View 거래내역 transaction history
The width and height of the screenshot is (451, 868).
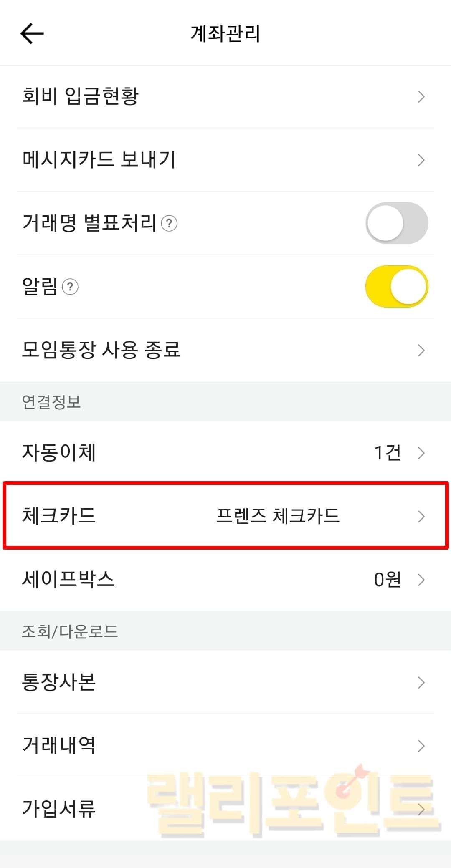[x=59, y=746]
